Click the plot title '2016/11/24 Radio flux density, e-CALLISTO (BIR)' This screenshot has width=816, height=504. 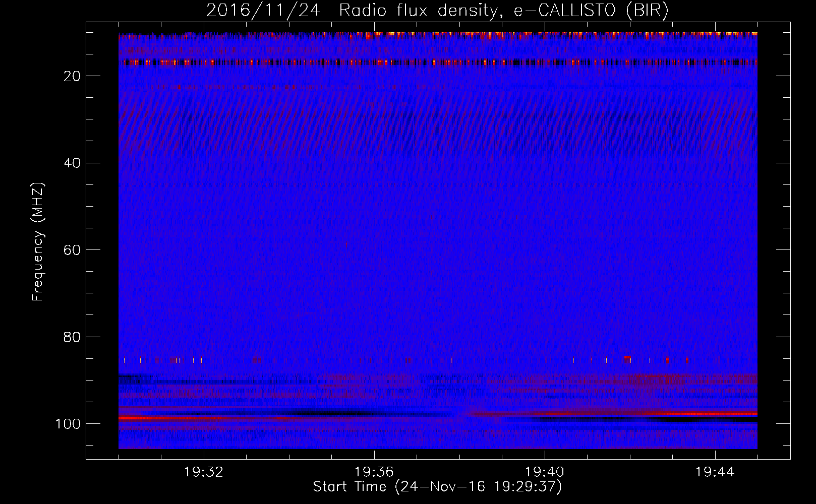point(437,10)
